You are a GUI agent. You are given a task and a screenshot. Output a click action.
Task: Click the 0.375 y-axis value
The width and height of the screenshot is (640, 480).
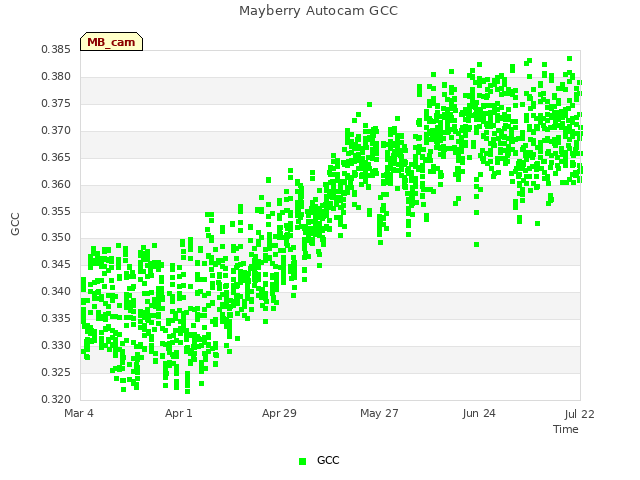(x=56, y=104)
